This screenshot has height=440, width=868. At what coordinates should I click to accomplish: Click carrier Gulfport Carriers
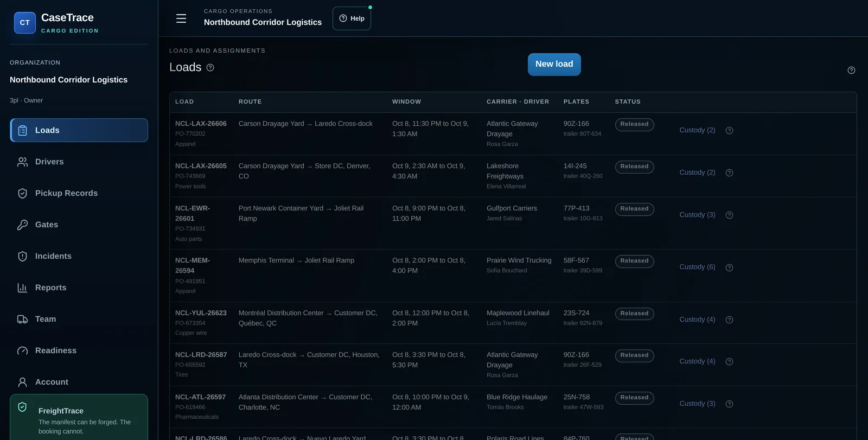(x=512, y=208)
